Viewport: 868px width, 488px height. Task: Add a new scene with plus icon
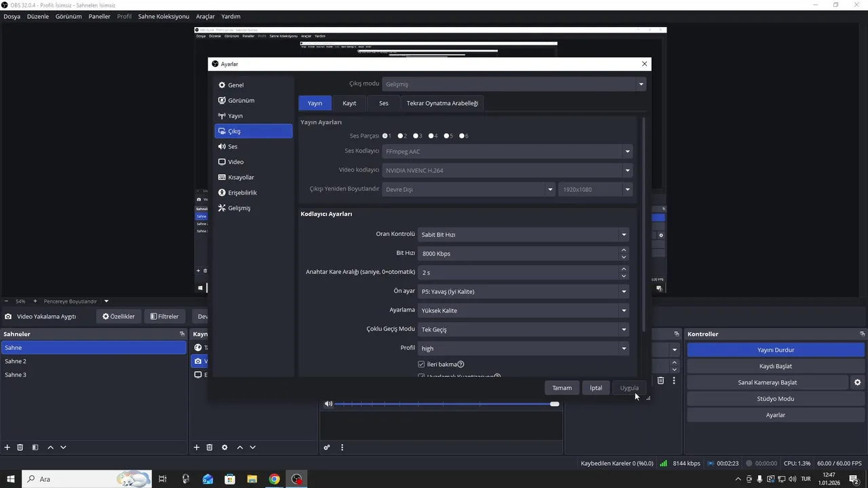point(7,447)
